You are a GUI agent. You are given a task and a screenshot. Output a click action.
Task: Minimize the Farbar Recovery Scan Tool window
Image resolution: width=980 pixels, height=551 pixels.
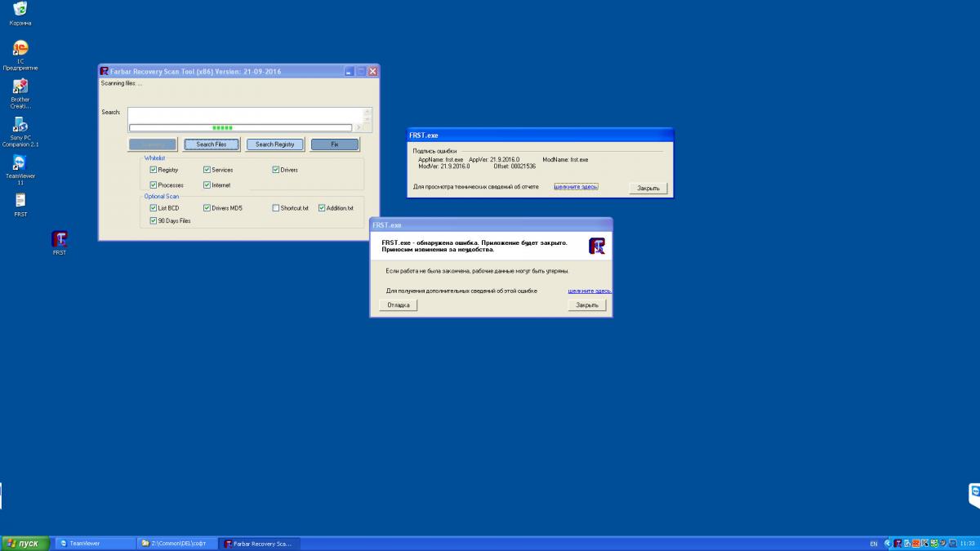pos(349,71)
